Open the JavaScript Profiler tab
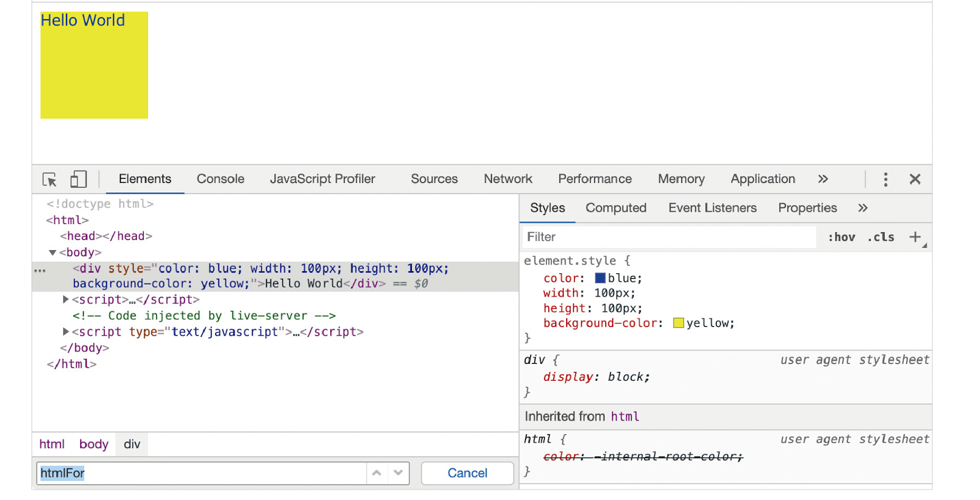The image size is (980, 500). click(x=323, y=179)
